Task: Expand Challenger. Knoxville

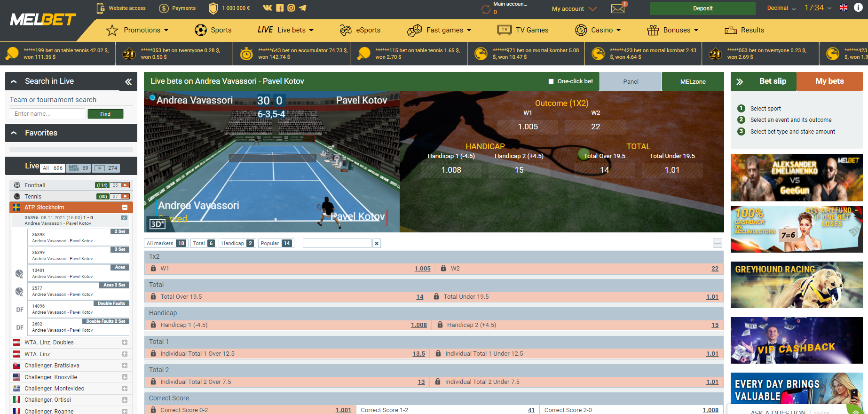Action: click(125, 377)
